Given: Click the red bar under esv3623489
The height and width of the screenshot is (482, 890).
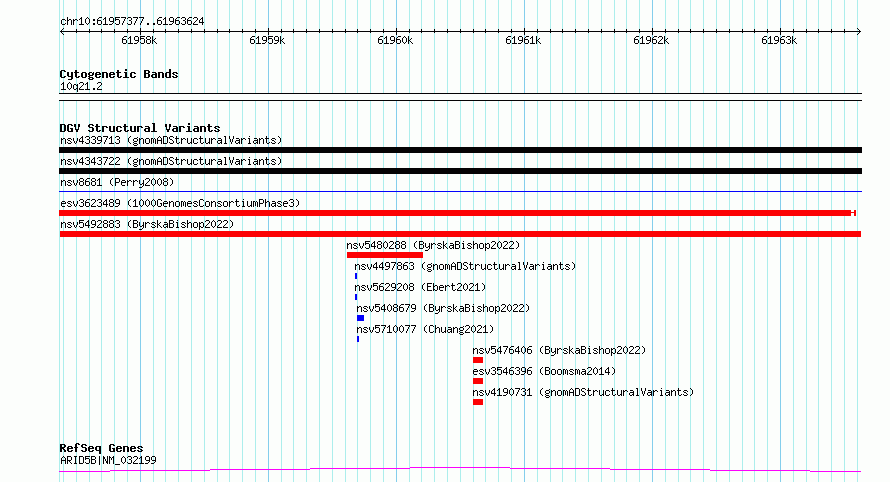Looking at the screenshot, I should coord(457,213).
